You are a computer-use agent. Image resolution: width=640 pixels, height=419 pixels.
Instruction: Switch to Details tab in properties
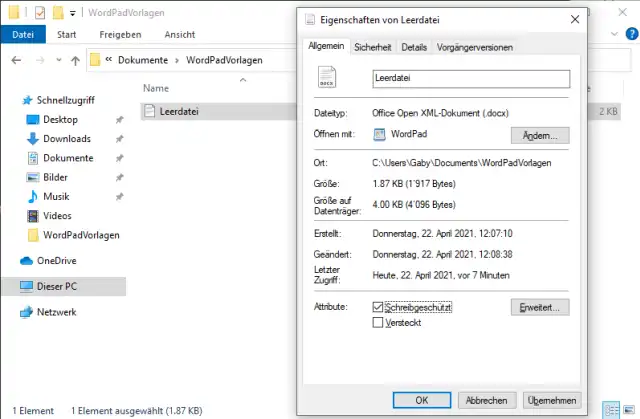(414, 47)
